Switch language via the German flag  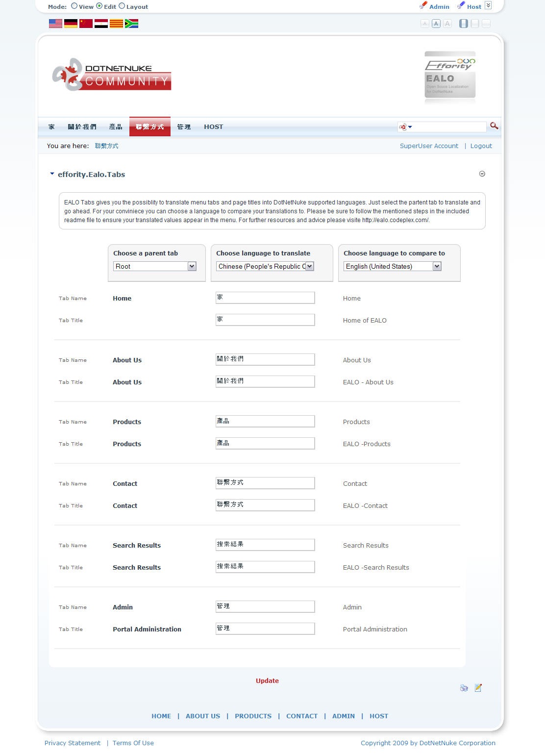(x=71, y=24)
